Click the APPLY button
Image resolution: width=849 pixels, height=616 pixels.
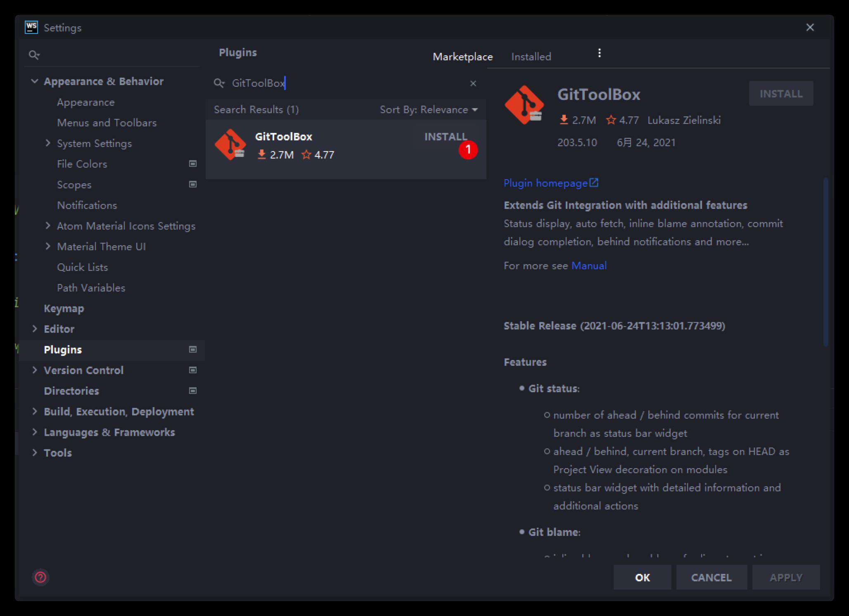pyautogui.click(x=786, y=577)
